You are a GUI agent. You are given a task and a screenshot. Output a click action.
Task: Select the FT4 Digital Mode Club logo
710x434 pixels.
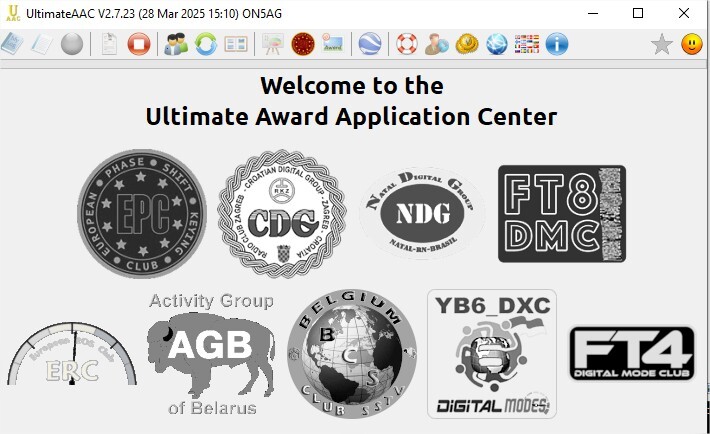(x=632, y=354)
